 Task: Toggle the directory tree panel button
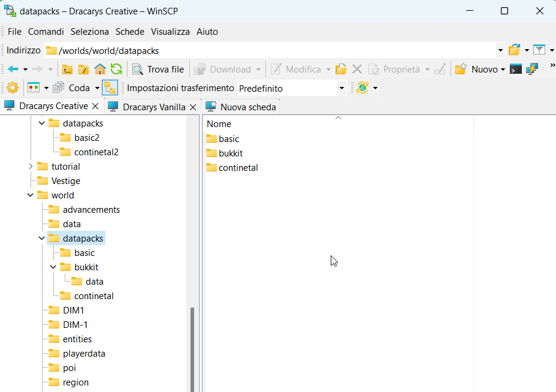click(110, 88)
